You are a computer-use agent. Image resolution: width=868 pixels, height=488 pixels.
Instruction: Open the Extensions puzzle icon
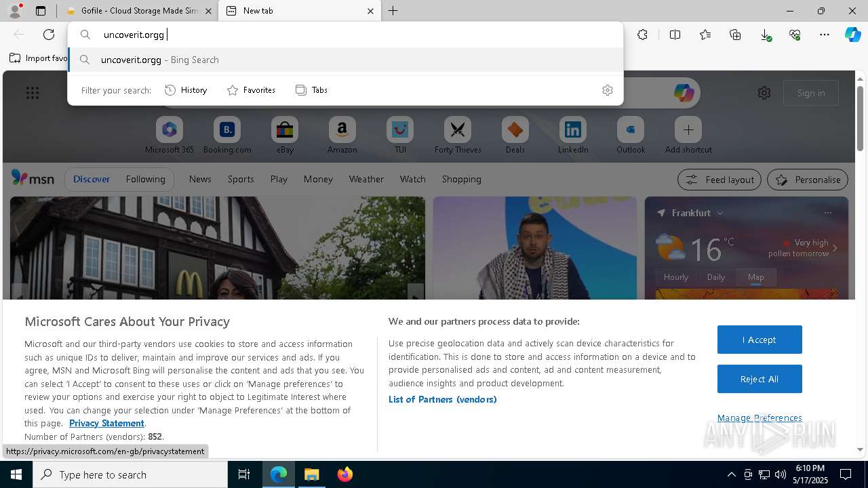coord(642,35)
